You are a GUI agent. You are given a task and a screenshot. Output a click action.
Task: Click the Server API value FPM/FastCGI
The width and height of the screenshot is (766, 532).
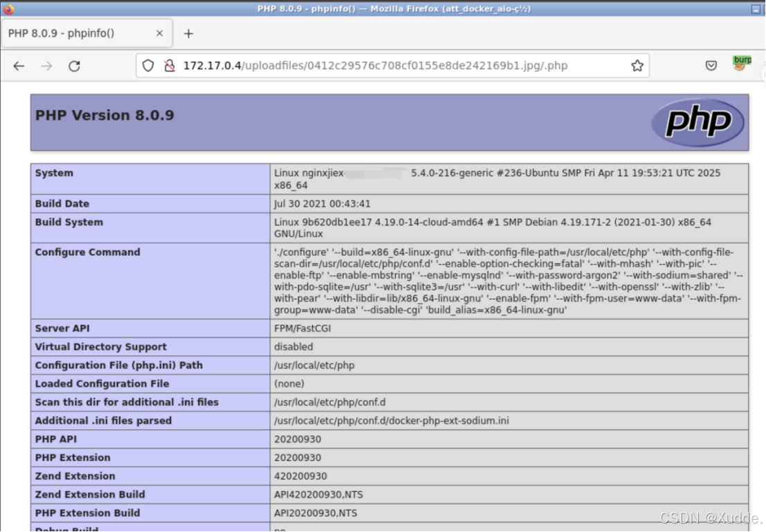click(302, 329)
